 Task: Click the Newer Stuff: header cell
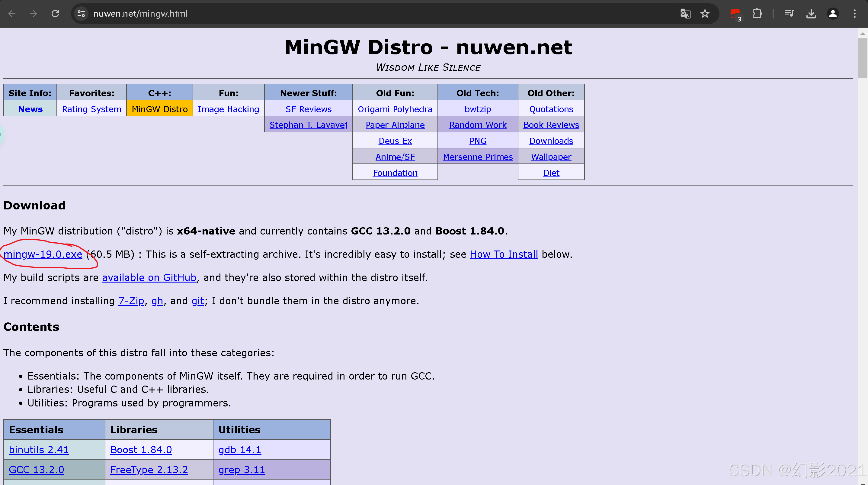click(308, 93)
